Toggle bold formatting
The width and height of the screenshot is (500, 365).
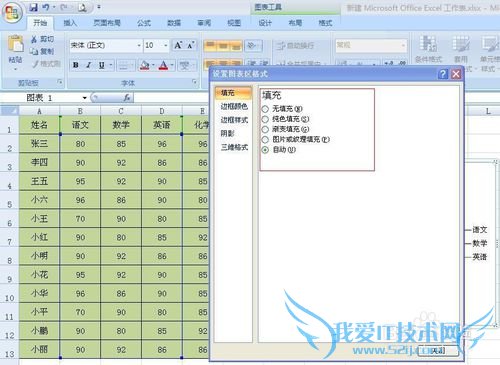[76, 65]
